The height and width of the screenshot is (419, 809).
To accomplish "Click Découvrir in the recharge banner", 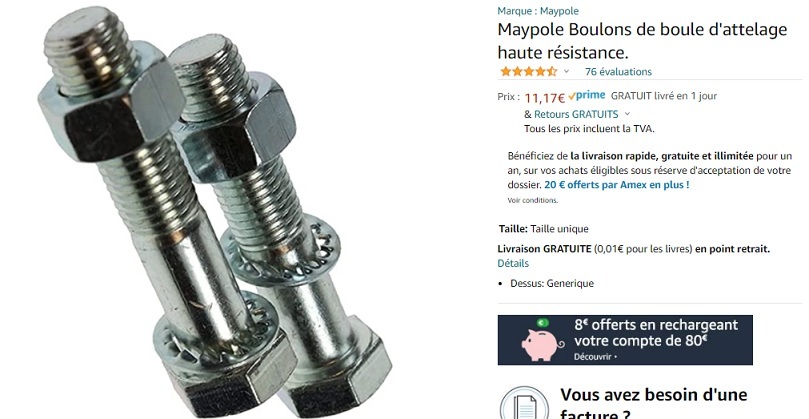I will 595,357.
